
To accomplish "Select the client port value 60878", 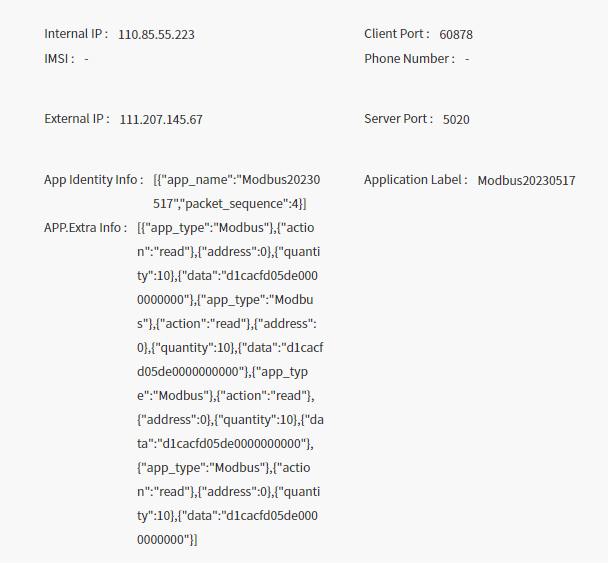I will coord(456,35).
